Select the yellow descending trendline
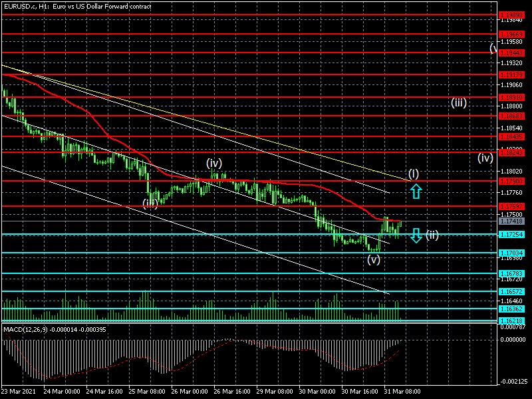Image resolution: width=532 pixels, height=399 pixels. pyautogui.click(x=206, y=123)
